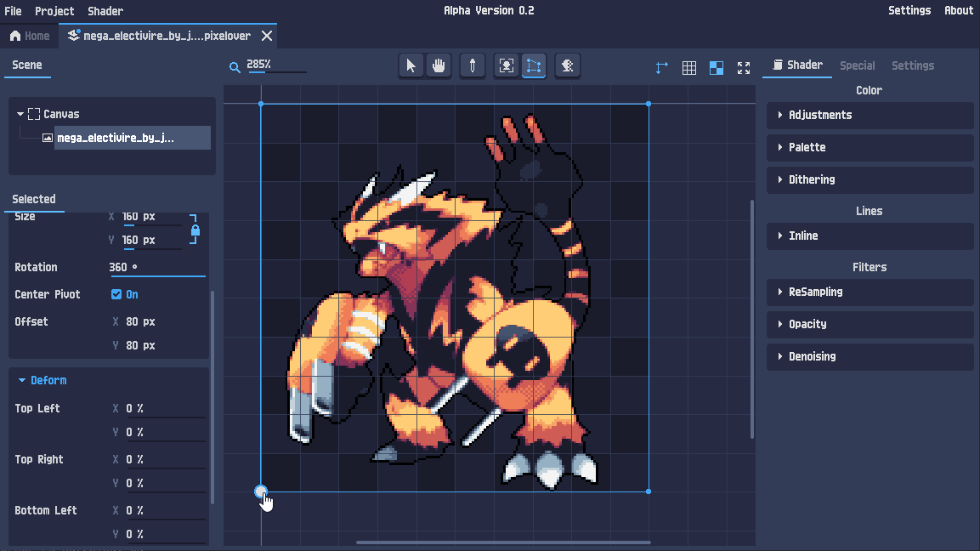Screen dimensions: 980x551
Task: Click the Size Y value field
Action: click(x=152, y=241)
